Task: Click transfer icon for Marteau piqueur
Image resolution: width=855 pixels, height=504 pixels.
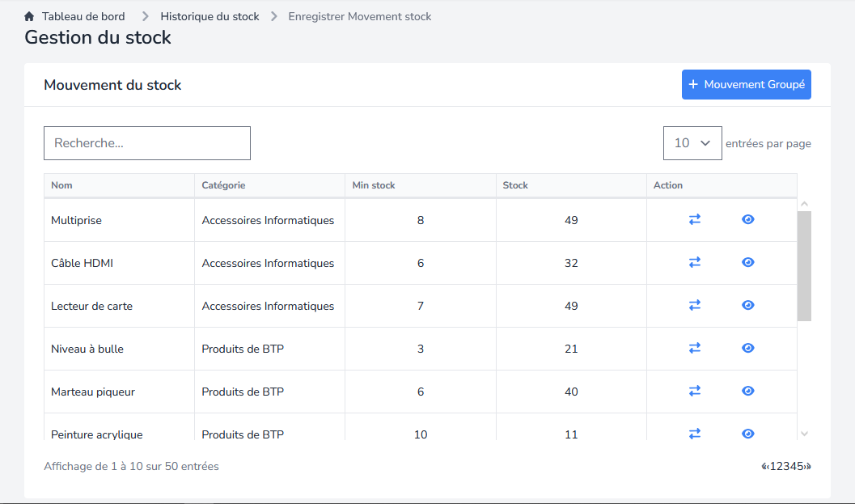Action: pyautogui.click(x=694, y=391)
